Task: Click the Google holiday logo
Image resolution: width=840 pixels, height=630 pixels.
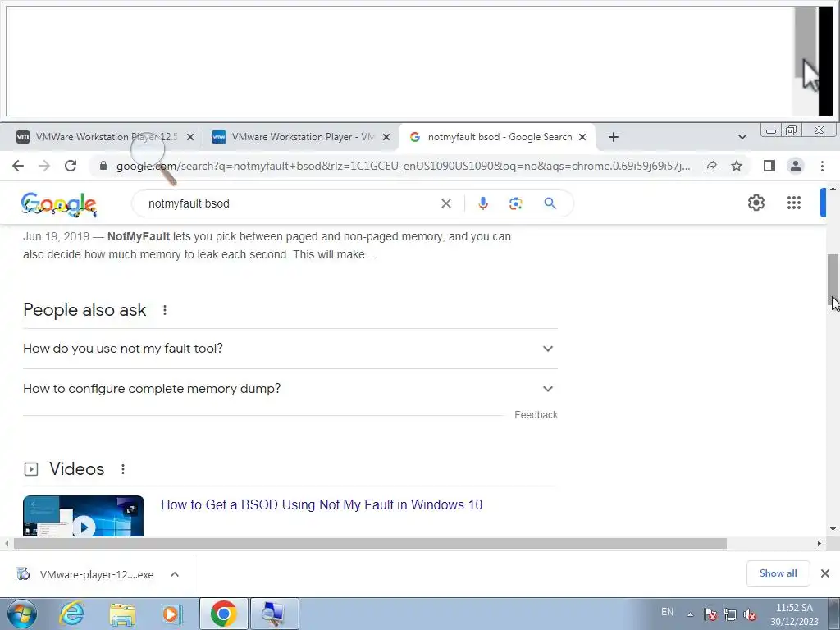Action: click(x=59, y=204)
